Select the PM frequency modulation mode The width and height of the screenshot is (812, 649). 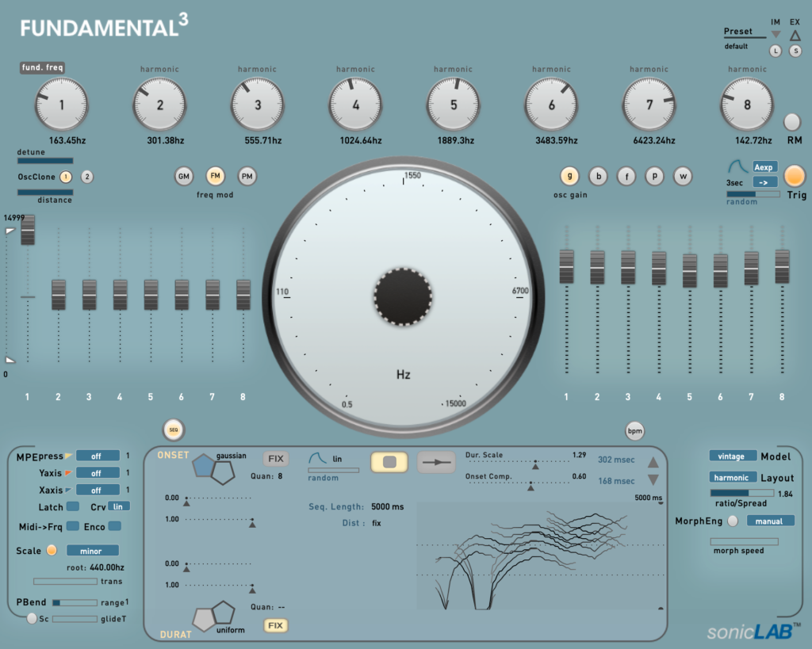tap(247, 176)
